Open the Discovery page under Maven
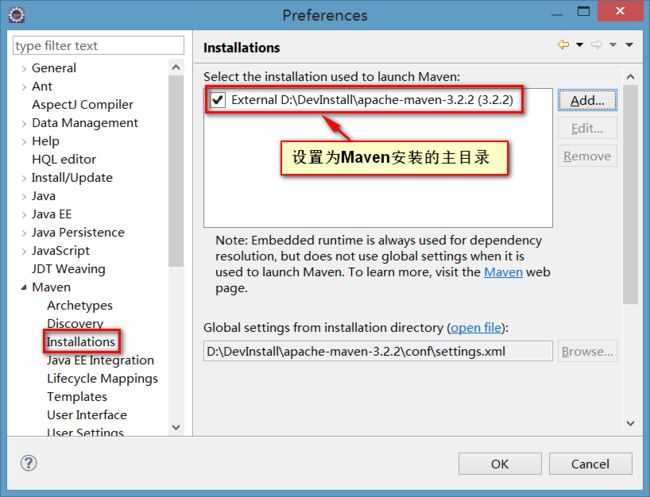 point(75,323)
